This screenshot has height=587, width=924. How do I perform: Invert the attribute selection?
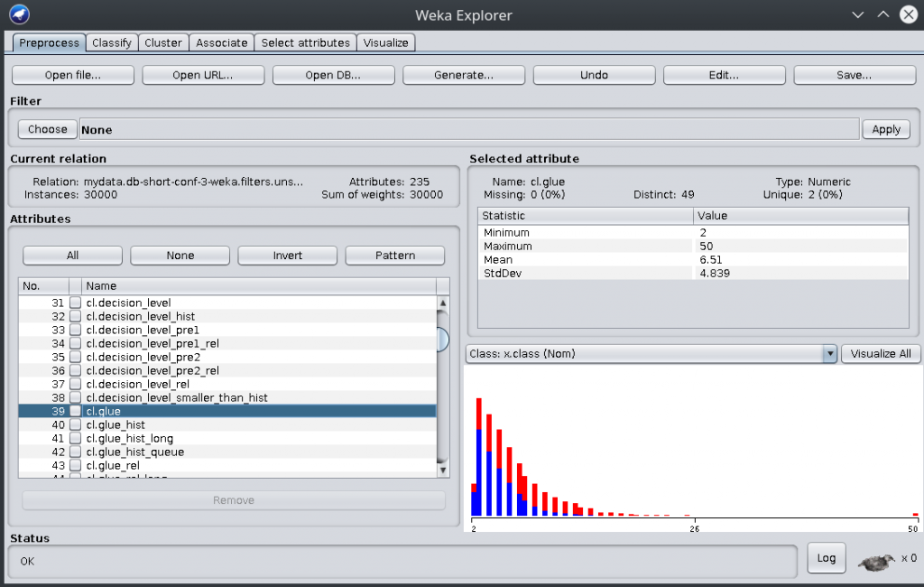pyautogui.click(x=288, y=256)
